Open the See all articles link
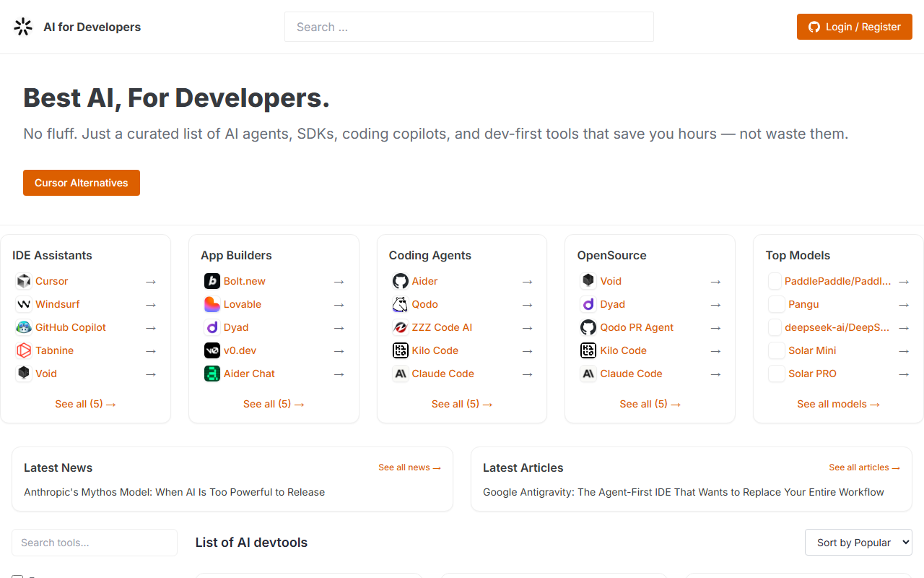Image resolution: width=924 pixels, height=578 pixels. point(864,467)
